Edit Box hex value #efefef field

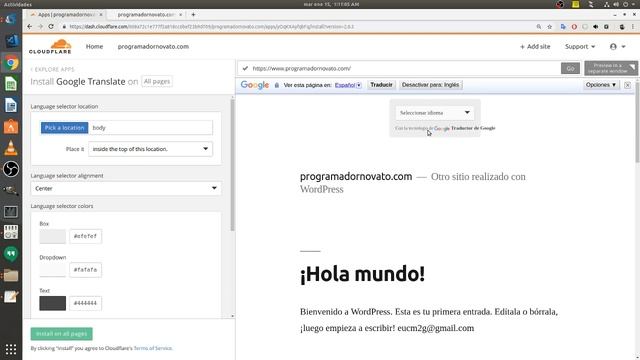click(x=86, y=236)
